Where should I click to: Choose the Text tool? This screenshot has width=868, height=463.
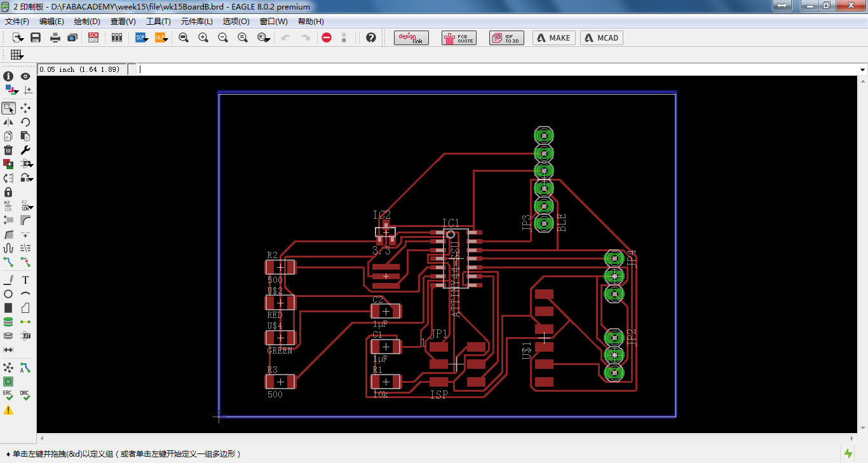click(x=25, y=280)
